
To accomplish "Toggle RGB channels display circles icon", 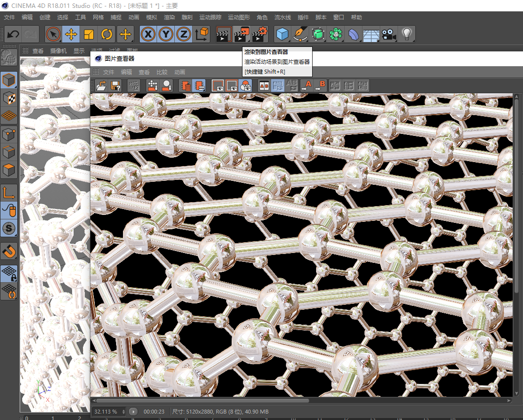I will [245, 86].
